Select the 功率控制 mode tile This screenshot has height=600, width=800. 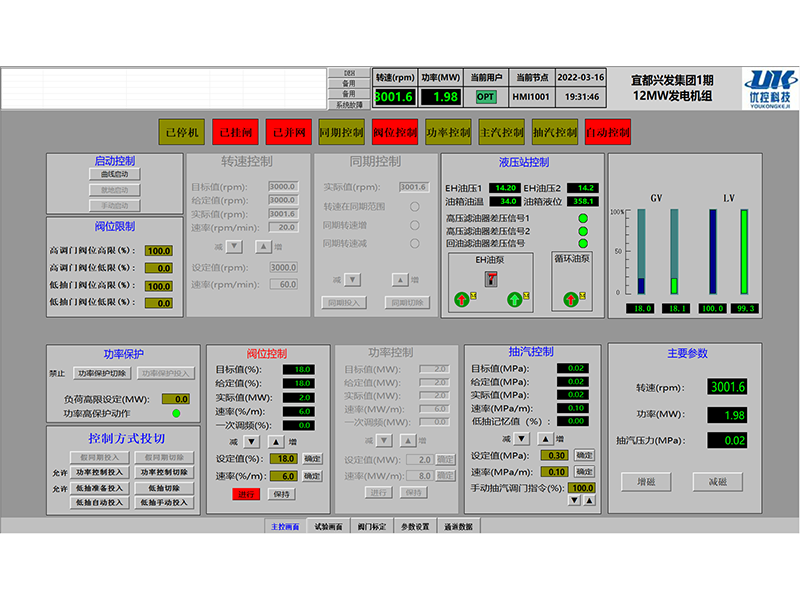click(448, 132)
